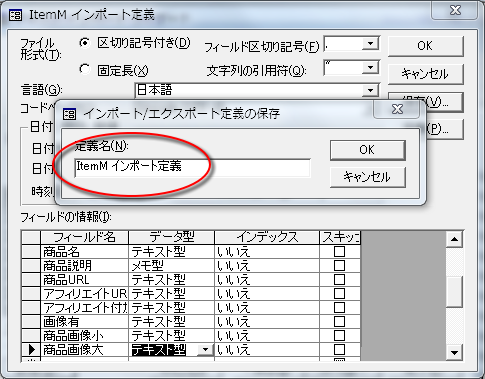This screenshot has width=485, height=379.
Task: Open data type dropdown for 商品画像大
Action: (x=205, y=350)
